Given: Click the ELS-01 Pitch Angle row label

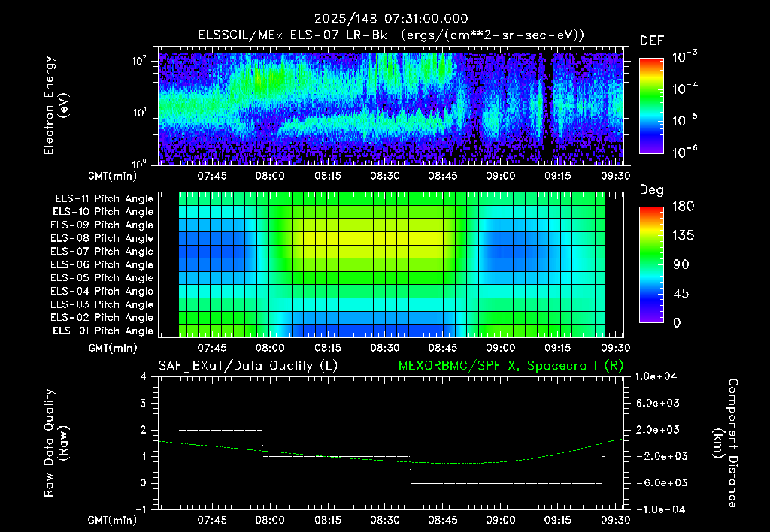Looking at the screenshot, I should click(103, 331).
